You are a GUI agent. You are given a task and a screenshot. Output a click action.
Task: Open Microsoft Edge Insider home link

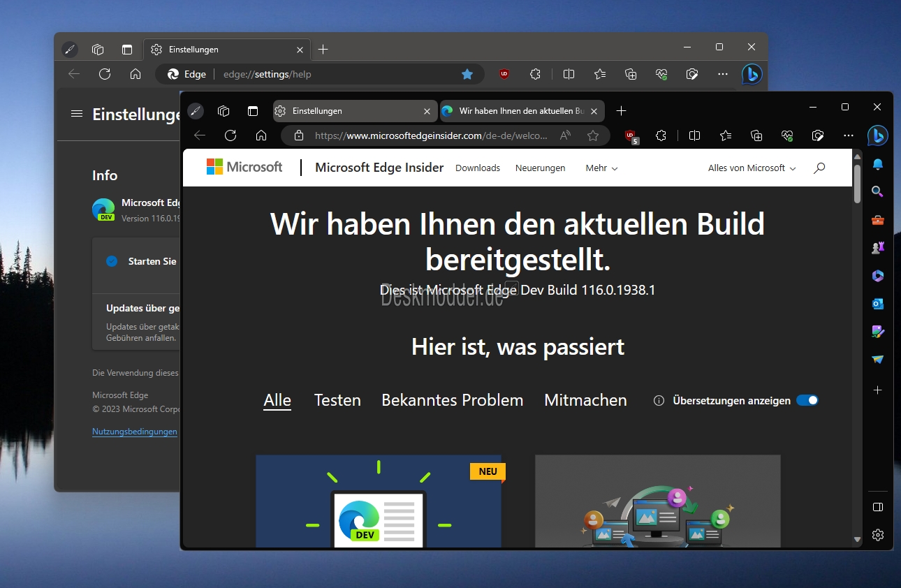379,168
